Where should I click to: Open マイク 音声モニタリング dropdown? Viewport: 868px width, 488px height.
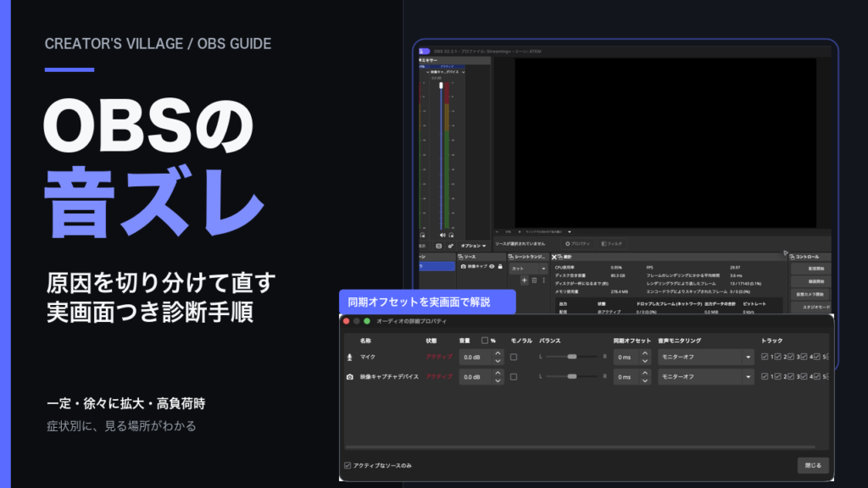tap(706, 358)
